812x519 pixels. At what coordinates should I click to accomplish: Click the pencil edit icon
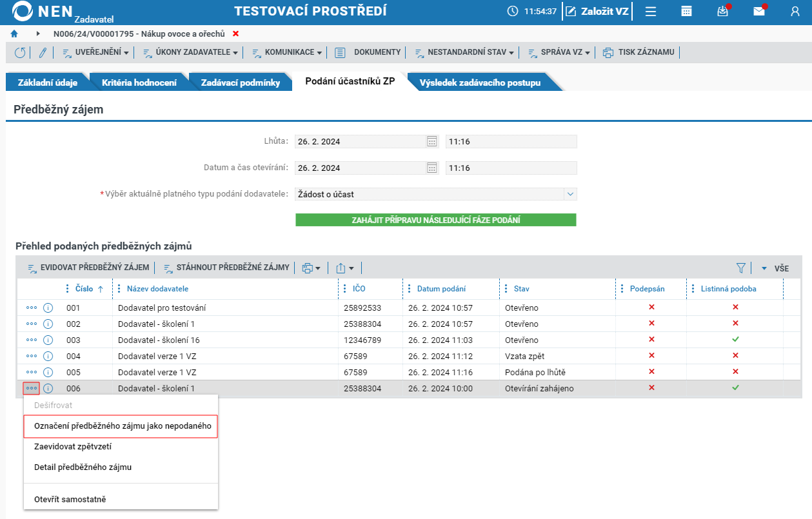[43, 53]
